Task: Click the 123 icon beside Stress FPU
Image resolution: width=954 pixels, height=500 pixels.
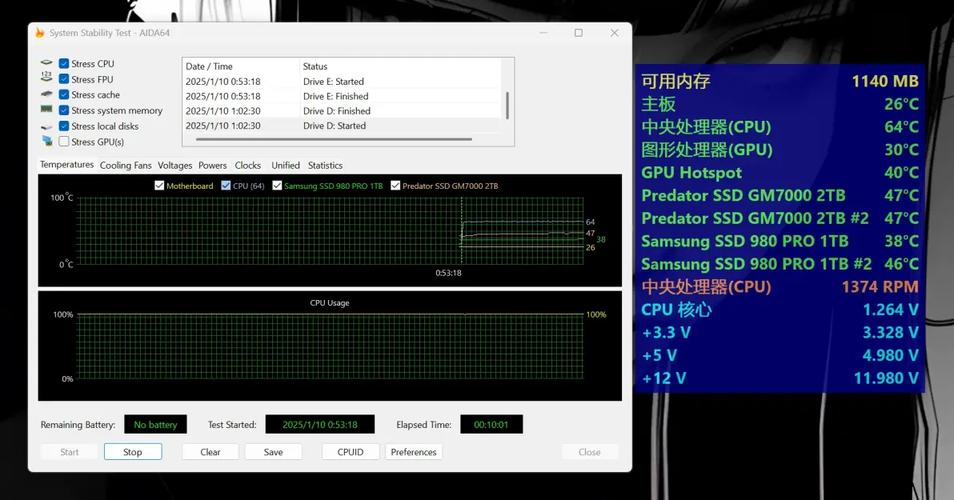Action: tap(47, 78)
